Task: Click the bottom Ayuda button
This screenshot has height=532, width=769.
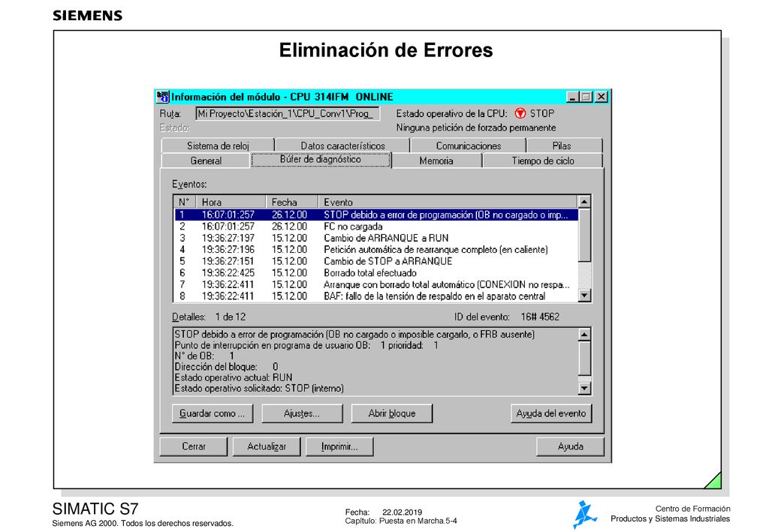Action: click(x=571, y=446)
